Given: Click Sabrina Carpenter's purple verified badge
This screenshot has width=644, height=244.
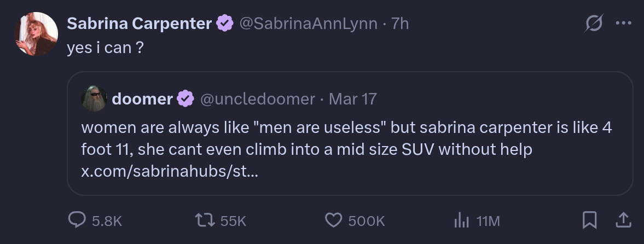Looking at the screenshot, I should coord(225,24).
